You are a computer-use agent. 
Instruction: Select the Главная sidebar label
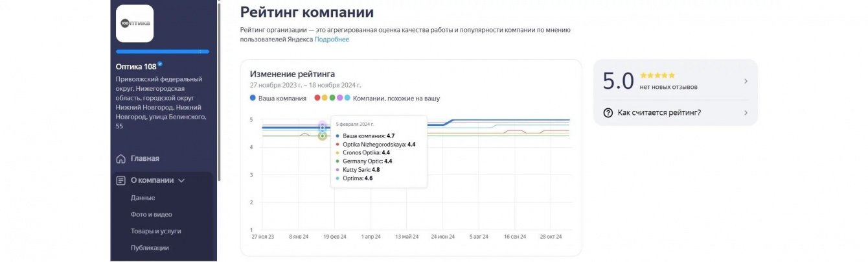coord(145,158)
